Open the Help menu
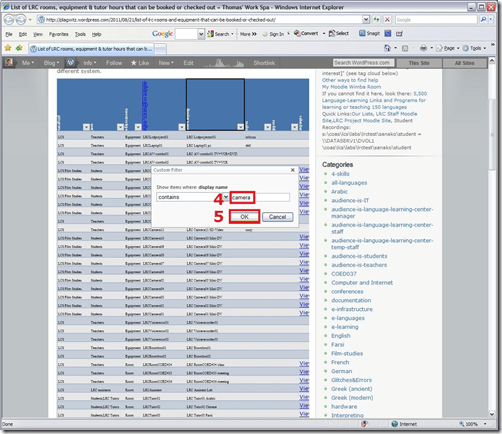This screenshot has height=434, width=502. (x=96, y=34)
